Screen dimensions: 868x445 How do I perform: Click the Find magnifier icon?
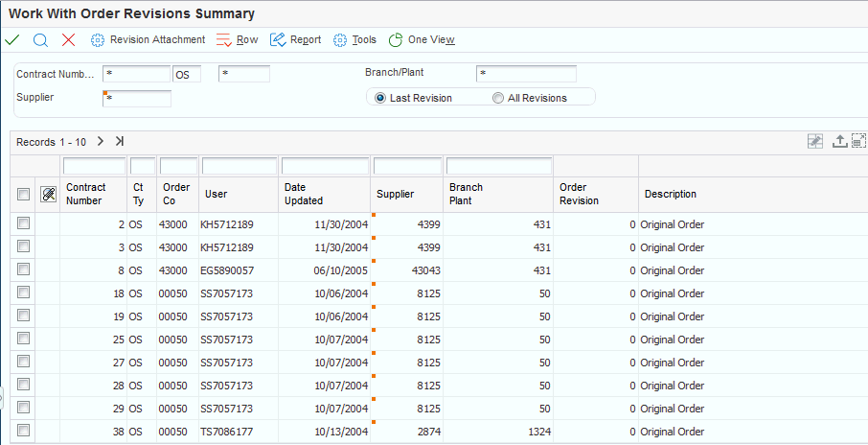coord(40,40)
